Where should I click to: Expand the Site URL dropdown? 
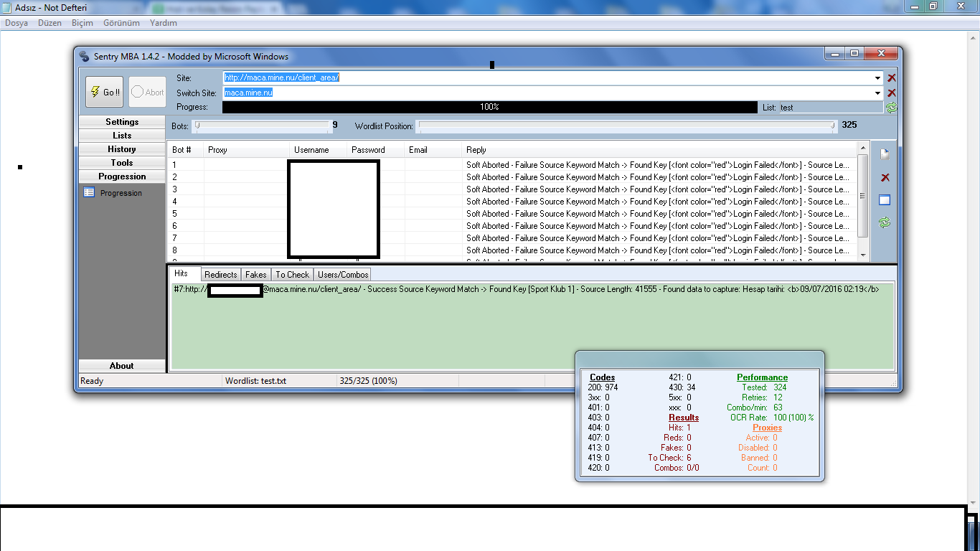878,77
